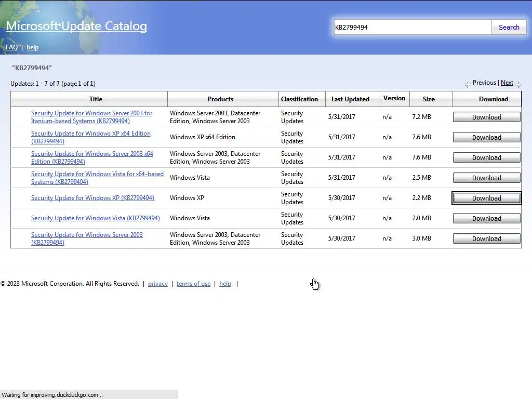Sort by Last Updated column header

click(x=350, y=99)
